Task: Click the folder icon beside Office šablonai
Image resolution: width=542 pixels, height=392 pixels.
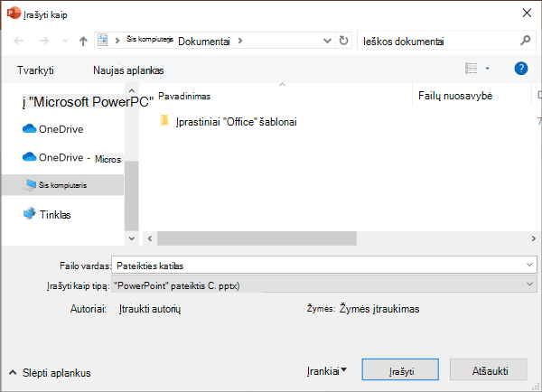Action: [165, 121]
